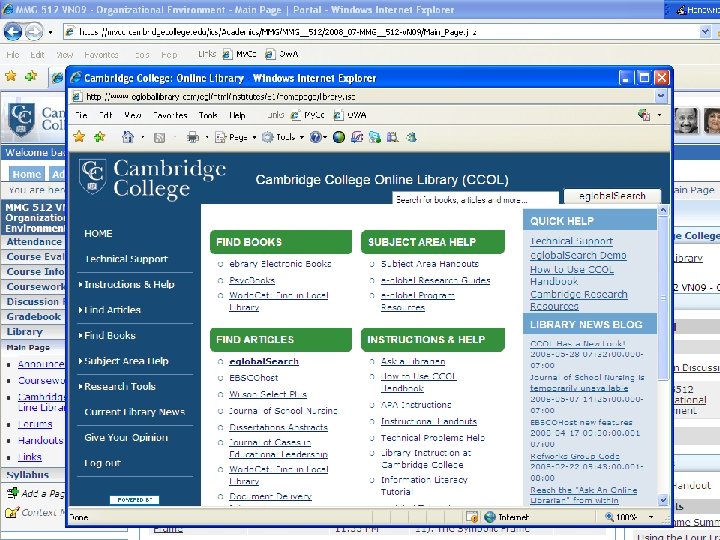Click Log out in the left navigation
This screenshot has width=720, height=540.
pyautogui.click(x=102, y=463)
